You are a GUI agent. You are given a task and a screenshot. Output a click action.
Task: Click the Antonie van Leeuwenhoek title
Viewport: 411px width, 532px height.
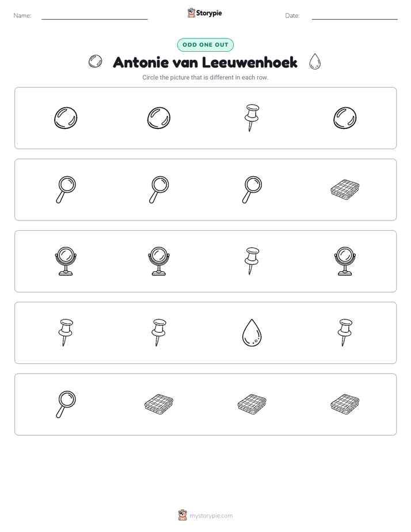205,62
